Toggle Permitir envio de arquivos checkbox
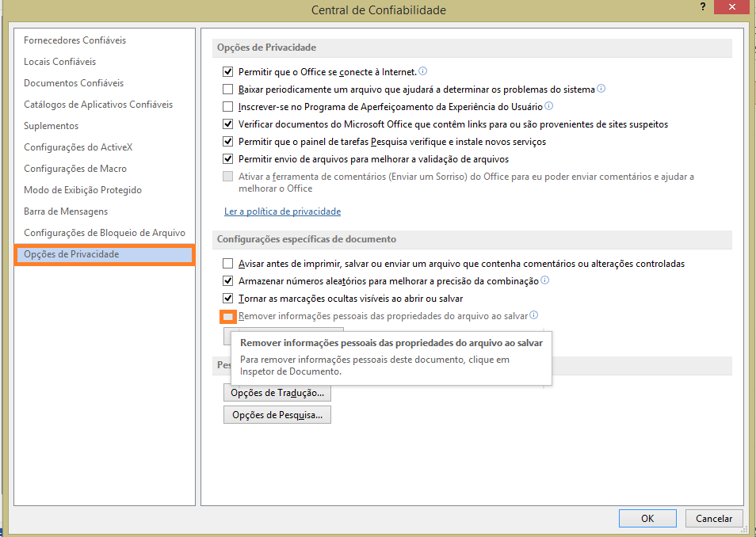Screen dimensions: 756x537 pyautogui.click(x=227, y=158)
